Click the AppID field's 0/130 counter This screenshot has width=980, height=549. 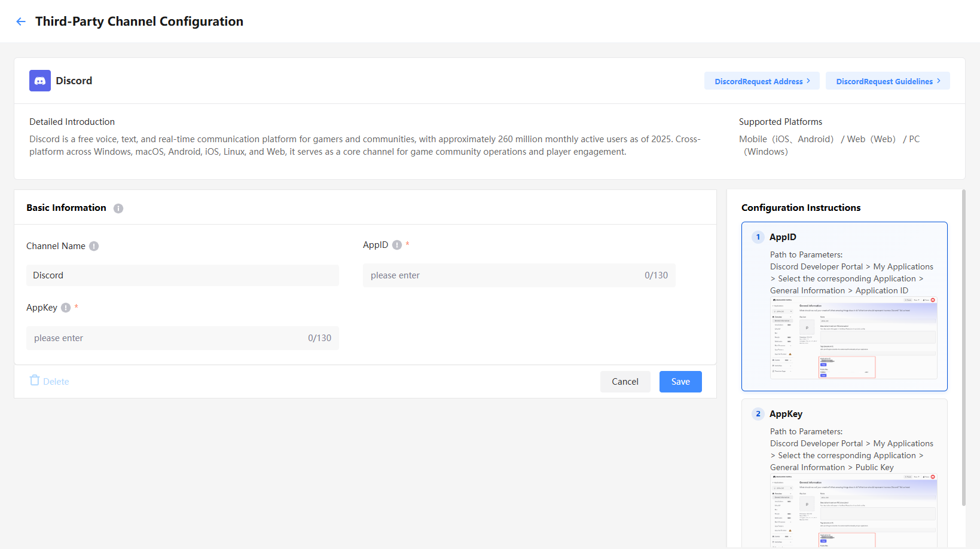(656, 275)
